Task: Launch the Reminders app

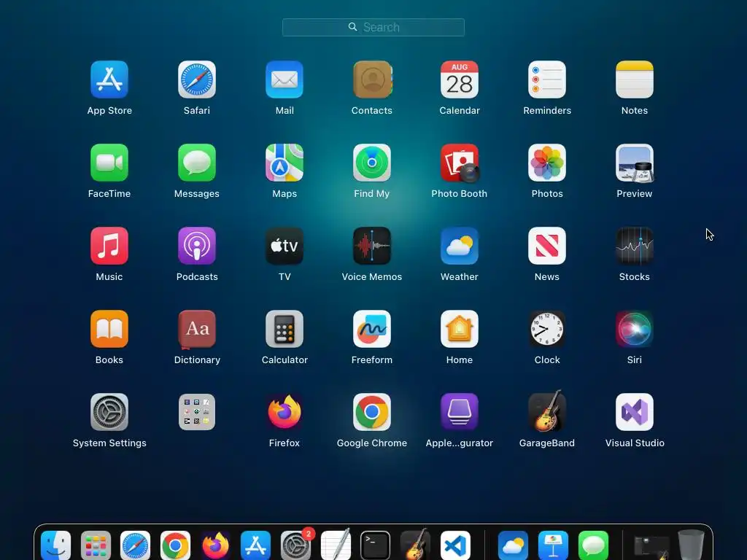Action: tap(547, 79)
